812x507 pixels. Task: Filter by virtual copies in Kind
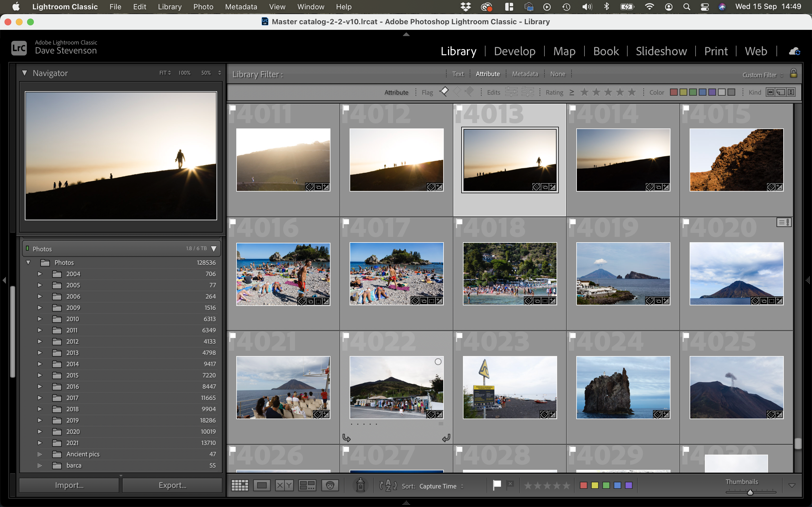coord(780,92)
